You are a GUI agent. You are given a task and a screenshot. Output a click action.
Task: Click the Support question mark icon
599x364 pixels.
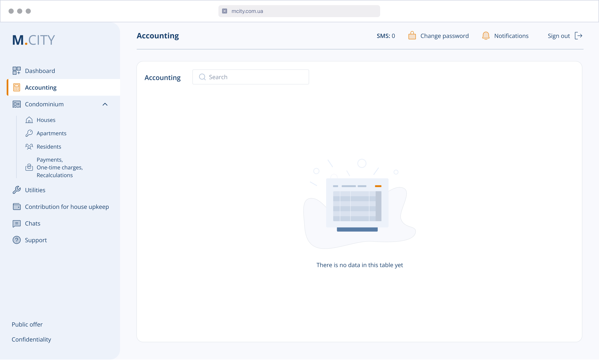tap(17, 240)
